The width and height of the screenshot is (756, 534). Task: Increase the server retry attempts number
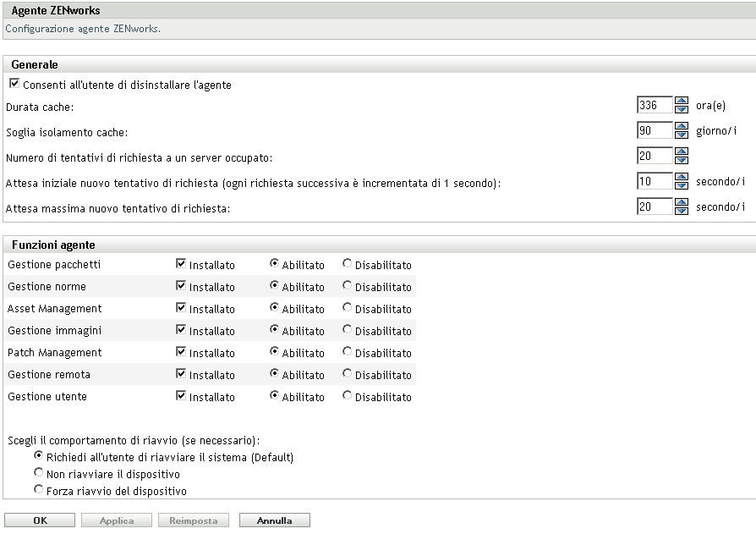point(682,152)
